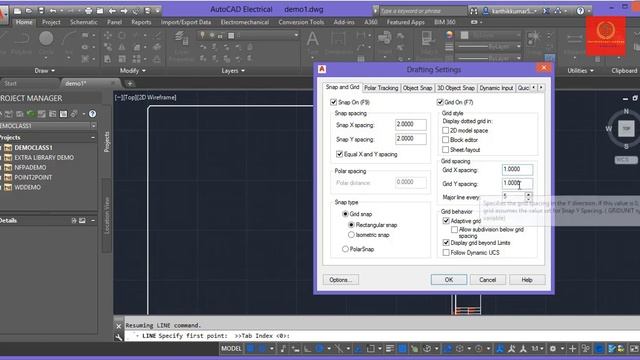Select the DEMOCLASS1 project in tree
Screen dimensions: 640x360
(x=33, y=147)
